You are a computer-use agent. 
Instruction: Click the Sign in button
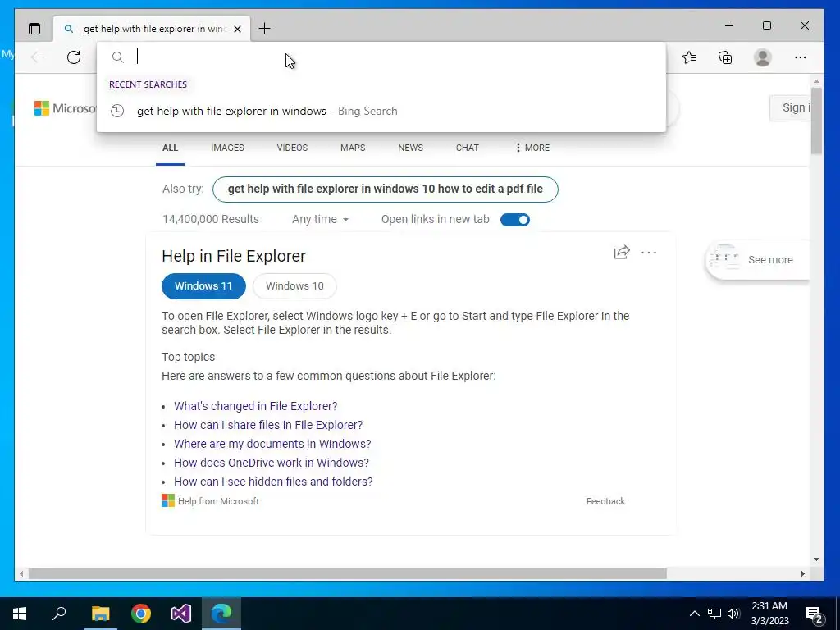point(791,107)
